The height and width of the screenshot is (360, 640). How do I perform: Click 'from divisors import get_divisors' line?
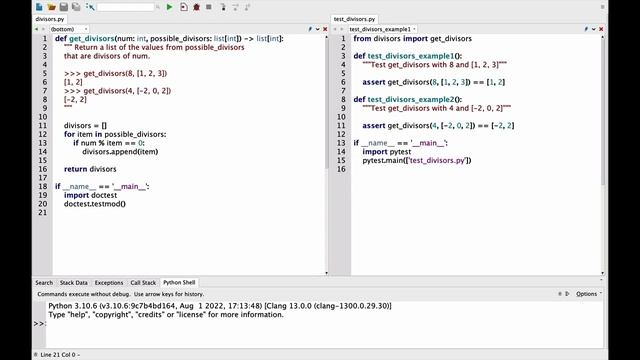click(x=413, y=38)
